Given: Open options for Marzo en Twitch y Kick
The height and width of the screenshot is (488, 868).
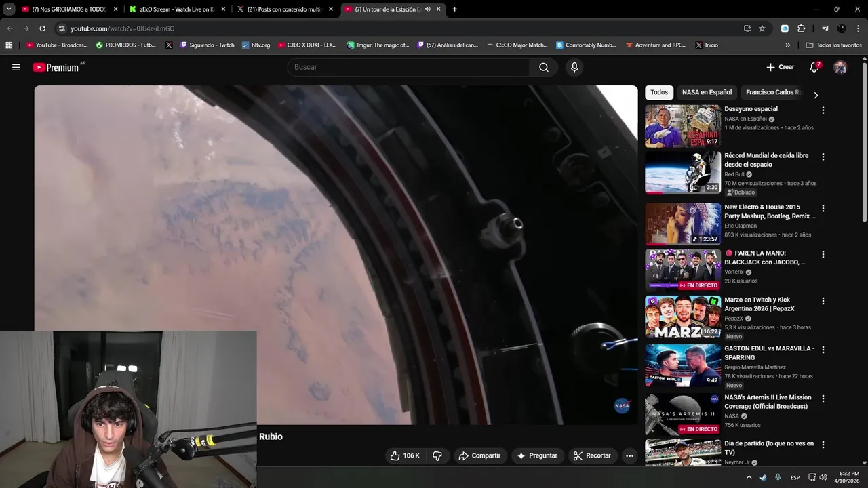Looking at the screenshot, I should click(823, 301).
